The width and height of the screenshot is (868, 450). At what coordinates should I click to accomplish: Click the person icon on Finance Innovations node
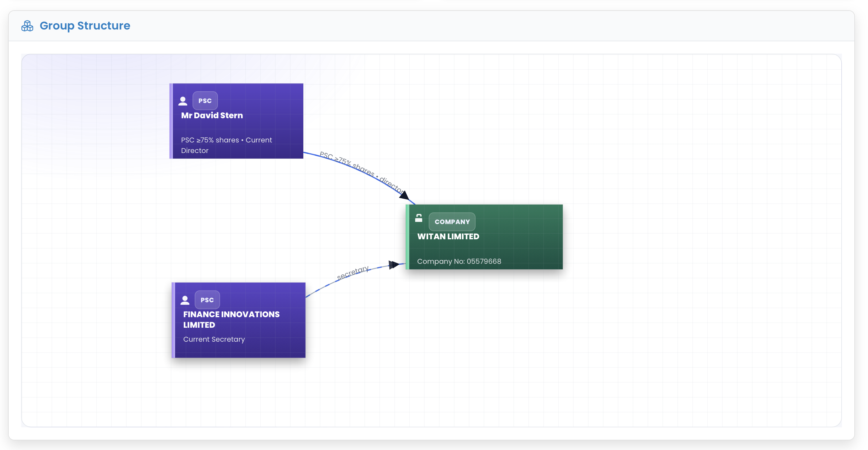(x=185, y=300)
